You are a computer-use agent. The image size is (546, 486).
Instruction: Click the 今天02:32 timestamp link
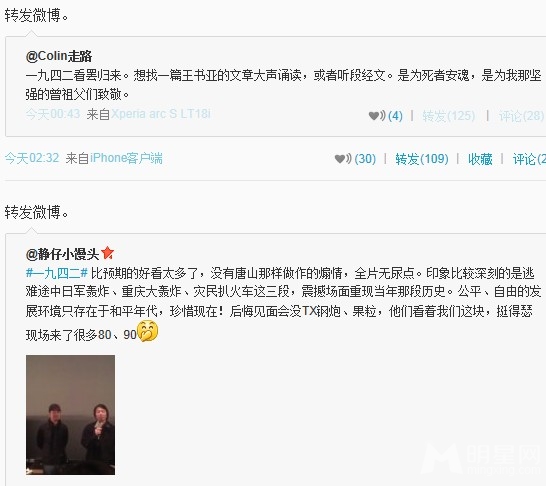32,158
